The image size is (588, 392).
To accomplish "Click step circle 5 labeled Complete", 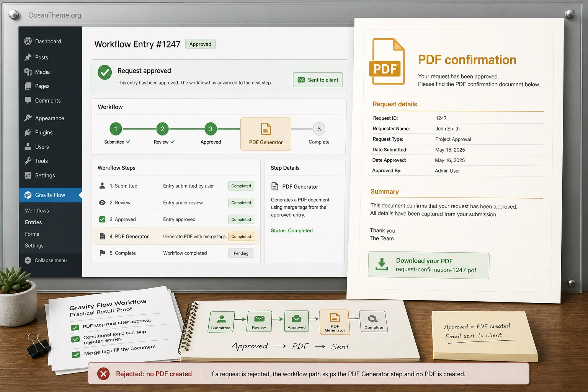I will (x=319, y=129).
